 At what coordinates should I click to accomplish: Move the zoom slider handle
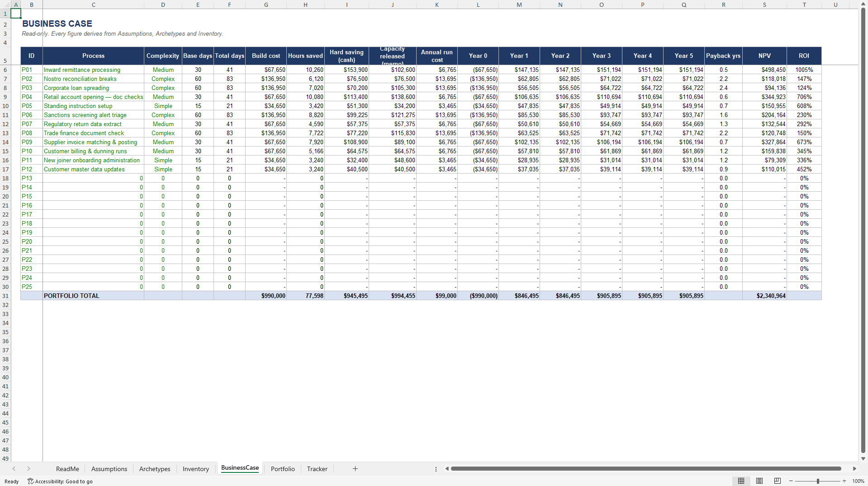click(818, 481)
